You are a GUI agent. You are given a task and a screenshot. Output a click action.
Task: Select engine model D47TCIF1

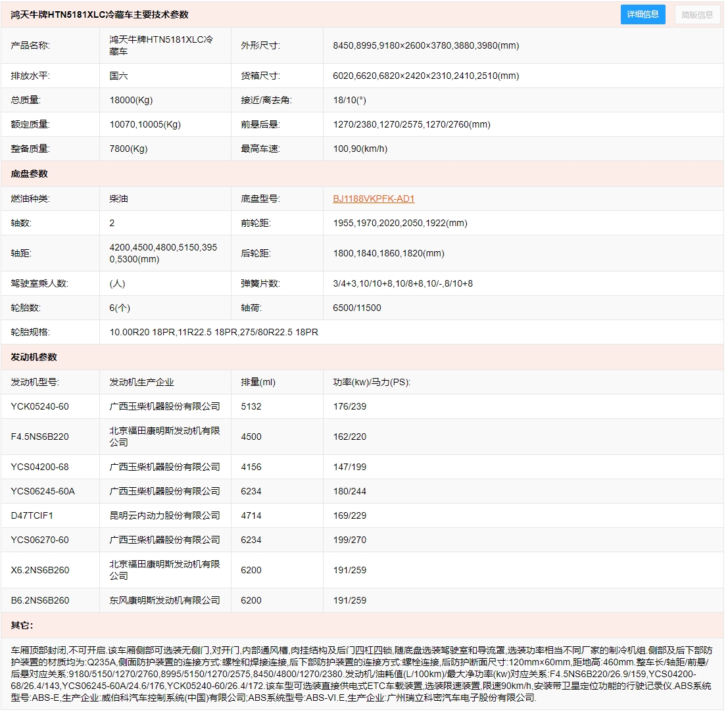click(32, 516)
